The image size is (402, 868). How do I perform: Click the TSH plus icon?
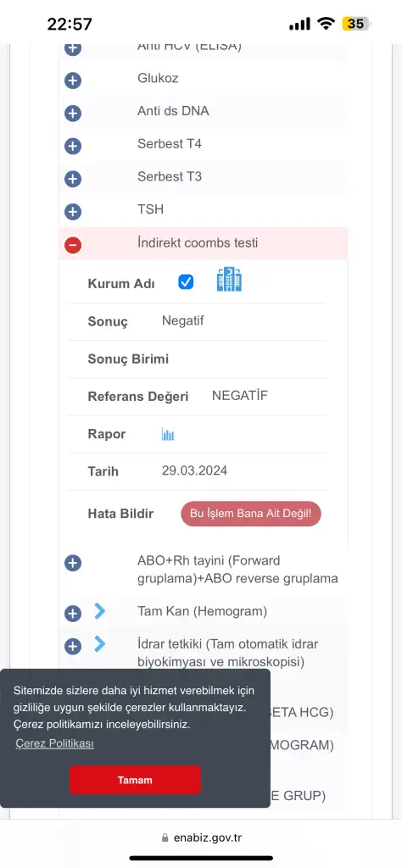click(x=73, y=211)
